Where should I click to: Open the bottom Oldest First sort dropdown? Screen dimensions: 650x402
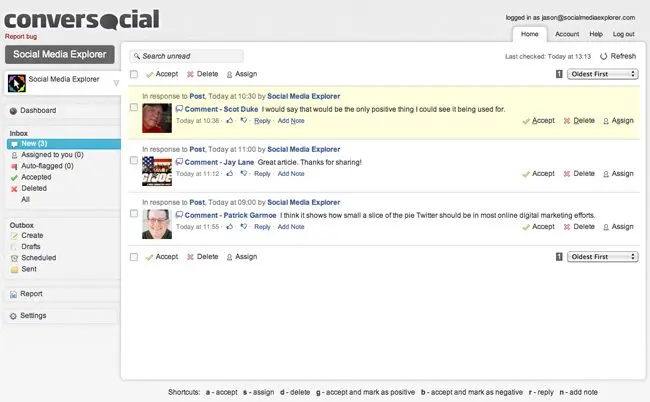(603, 257)
